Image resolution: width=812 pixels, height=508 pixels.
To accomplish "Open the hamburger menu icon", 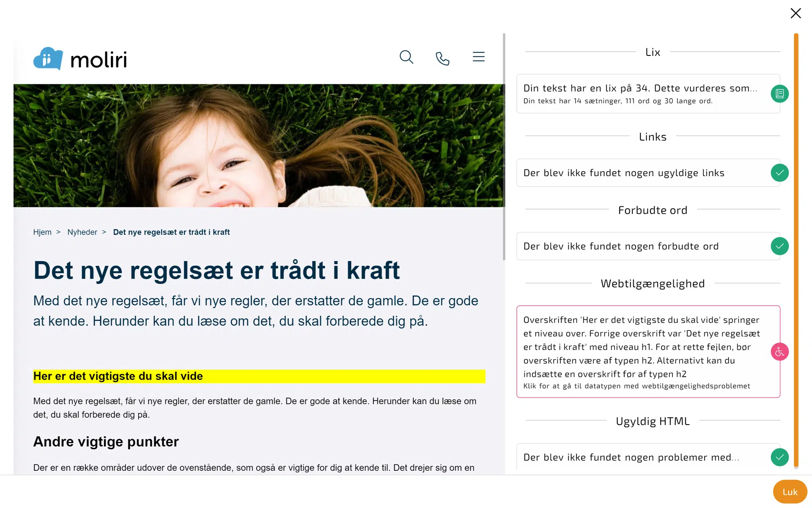I will [478, 57].
